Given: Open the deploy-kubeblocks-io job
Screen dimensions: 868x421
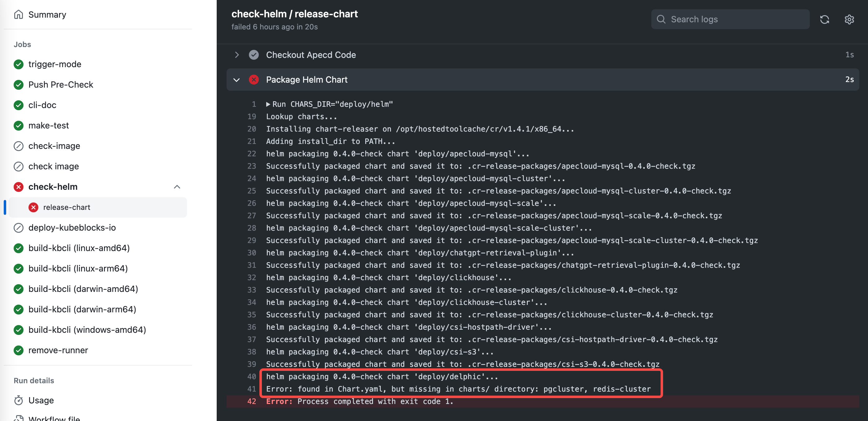Looking at the screenshot, I should coord(72,228).
